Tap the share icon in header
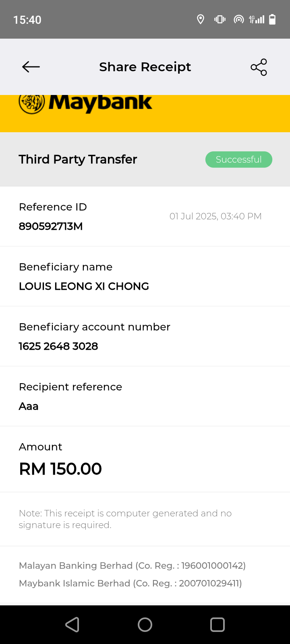Screen dimensions: 290x644 [x=259, y=67]
